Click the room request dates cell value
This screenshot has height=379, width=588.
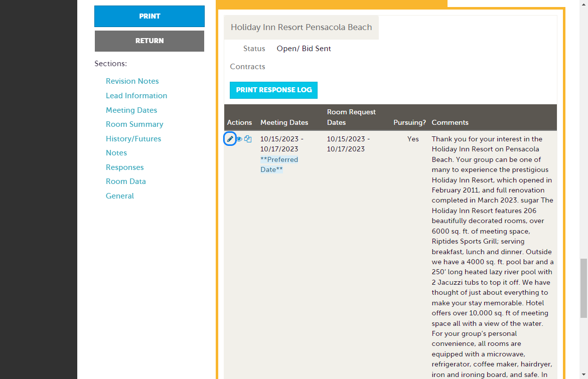coord(348,144)
